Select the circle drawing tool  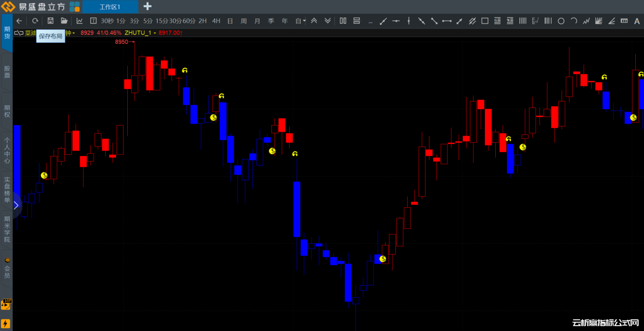561,21
